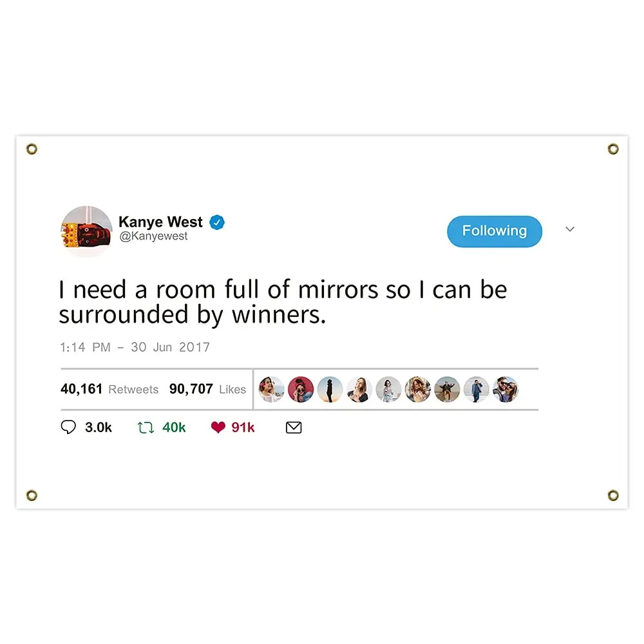
Task: Click the 3.0k replies count
Action: tap(99, 428)
